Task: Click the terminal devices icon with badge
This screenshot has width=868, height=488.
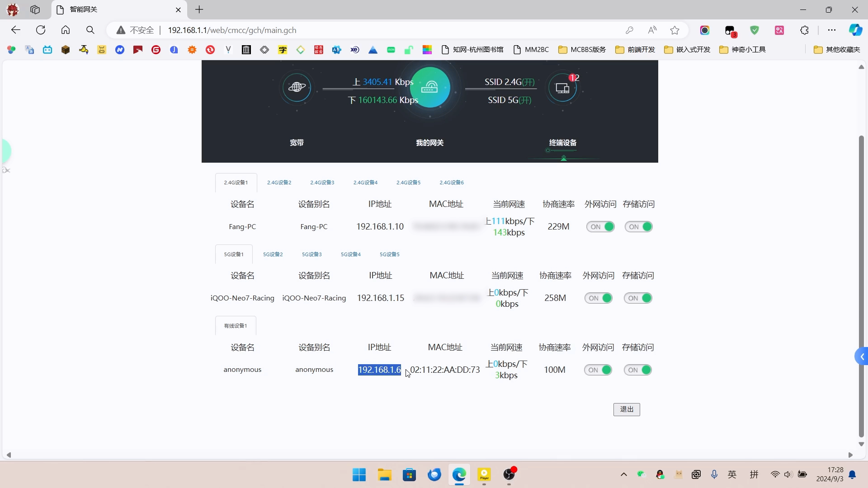Action: 562,88
